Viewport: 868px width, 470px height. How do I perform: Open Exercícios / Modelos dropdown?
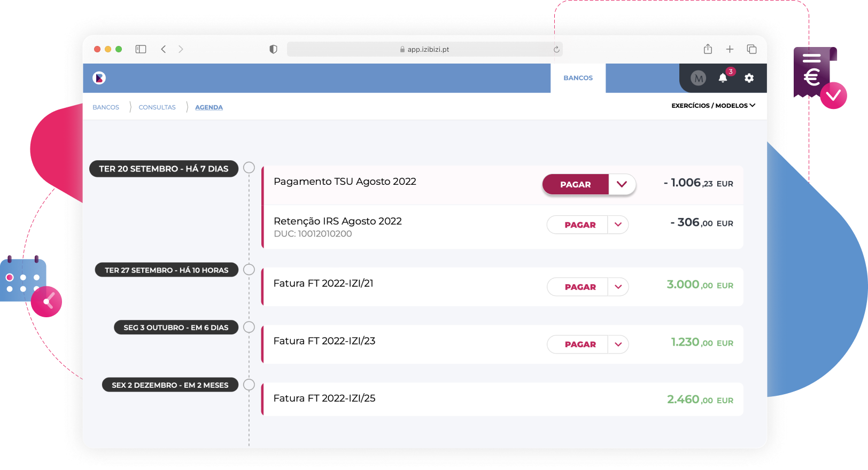point(713,106)
